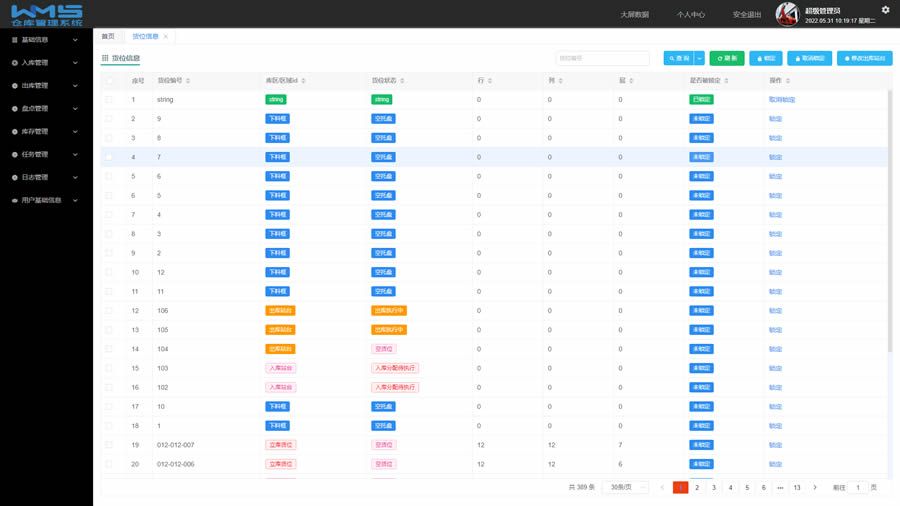Viewport: 900px width, 506px height.
Task: Select the checkbox for row 12 (106)
Action: tap(109, 310)
